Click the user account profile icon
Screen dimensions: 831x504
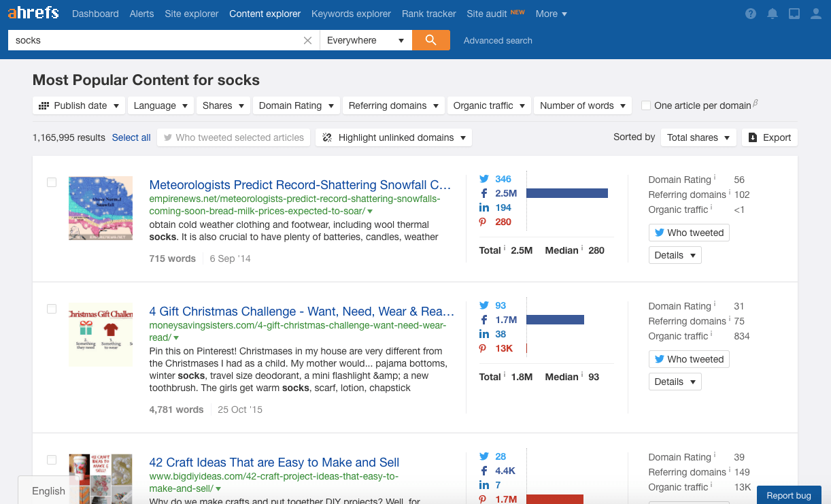816,14
